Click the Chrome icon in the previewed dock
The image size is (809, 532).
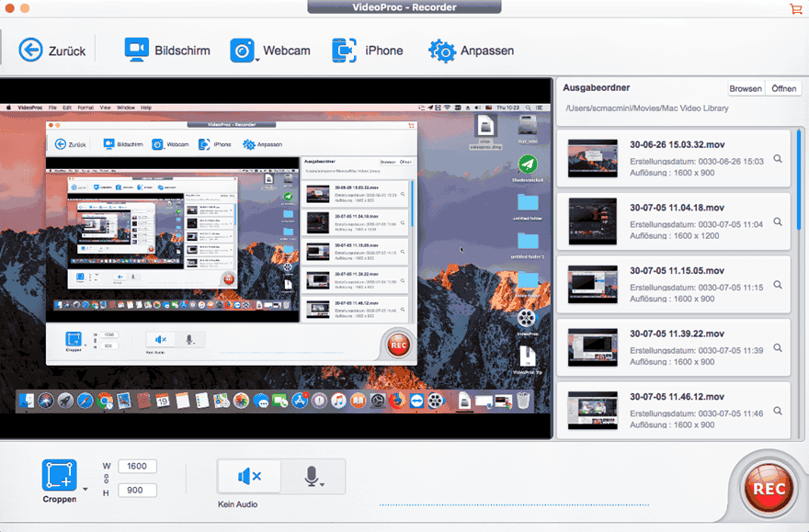pos(105,401)
